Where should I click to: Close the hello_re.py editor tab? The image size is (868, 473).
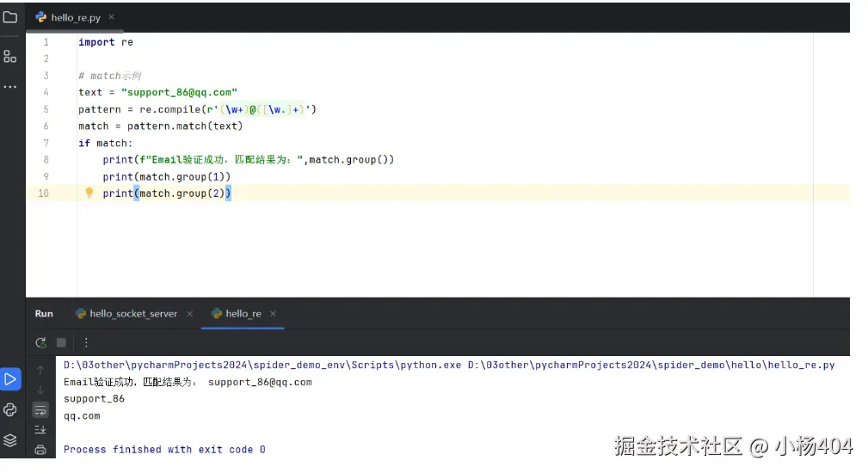(x=111, y=17)
